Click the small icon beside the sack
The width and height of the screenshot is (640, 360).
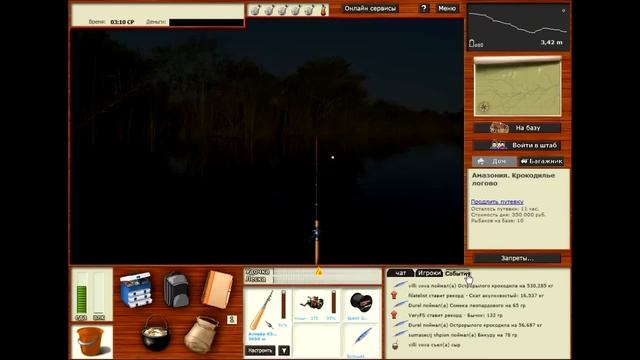tap(232, 320)
